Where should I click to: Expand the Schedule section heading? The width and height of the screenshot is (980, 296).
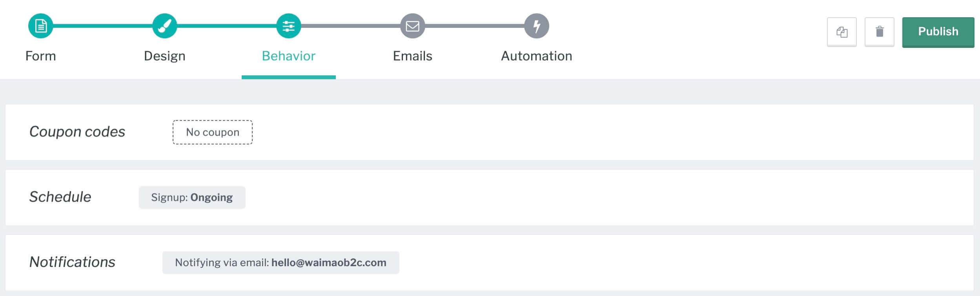(60, 197)
